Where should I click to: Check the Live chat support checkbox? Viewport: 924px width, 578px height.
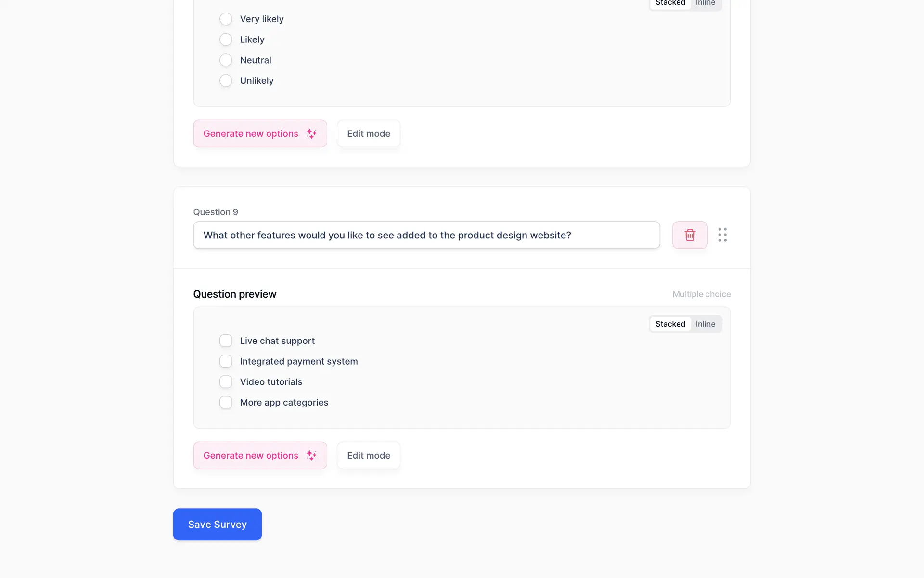[x=226, y=341]
